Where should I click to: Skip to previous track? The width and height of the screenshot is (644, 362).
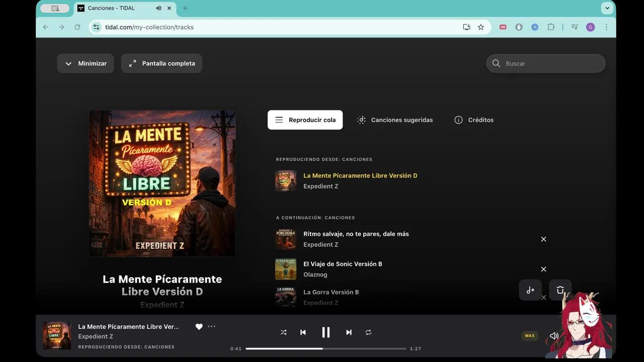coord(303,332)
